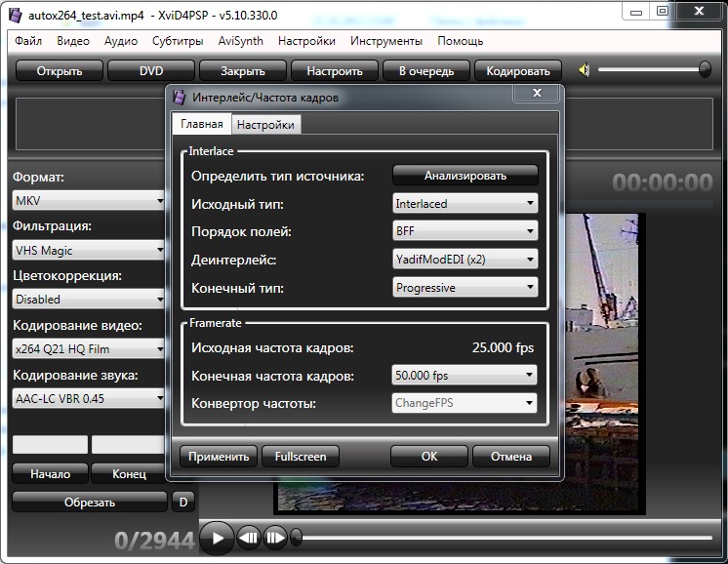
Task: Switch to the Настройки tab
Action: [265, 125]
